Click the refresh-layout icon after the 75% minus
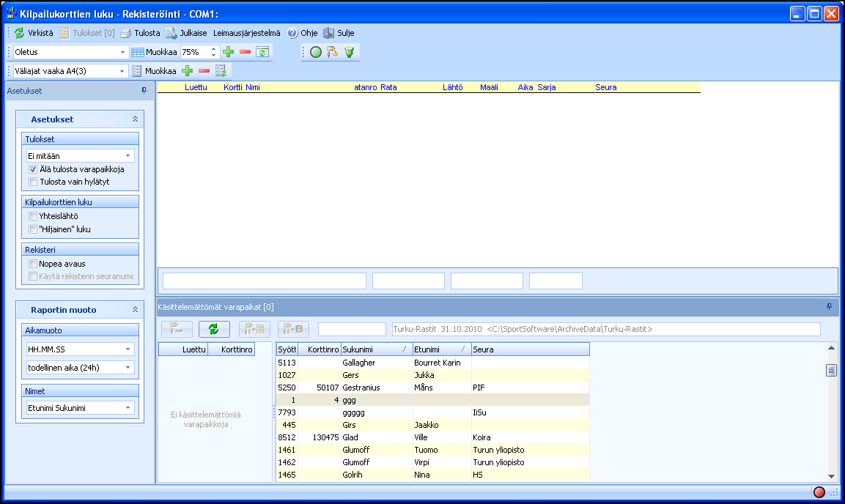Viewport: 845px width, 504px height. [x=262, y=52]
